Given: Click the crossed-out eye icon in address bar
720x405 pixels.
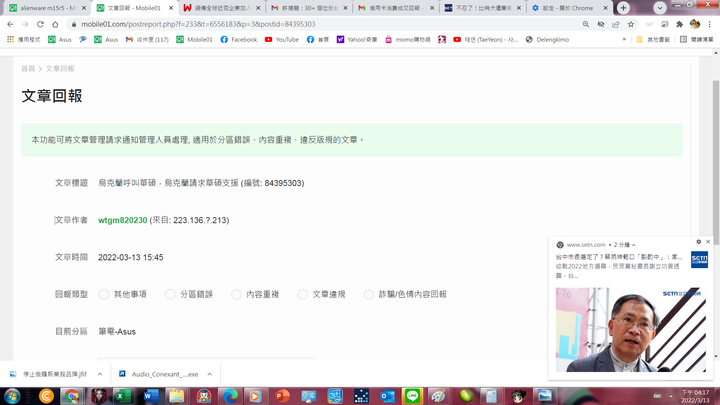Looking at the screenshot, I should pos(601,24).
